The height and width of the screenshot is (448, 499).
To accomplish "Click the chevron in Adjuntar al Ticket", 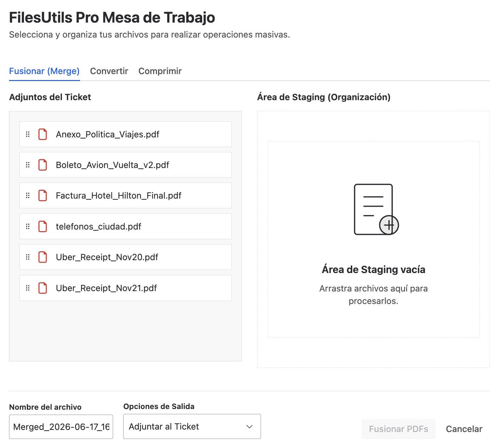I will pyautogui.click(x=249, y=427).
